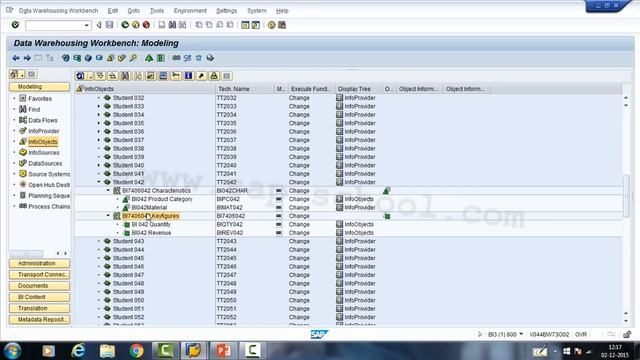Click the blue Information icon in tree toolbar
640x360 pixels.
pos(189,76)
